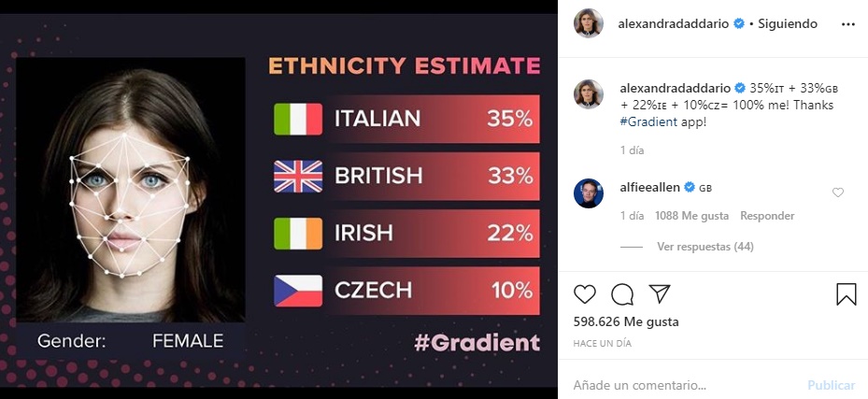Open the #Gradient hashtag in the caption
This screenshot has width=868, height=399.
pos(648,122)
